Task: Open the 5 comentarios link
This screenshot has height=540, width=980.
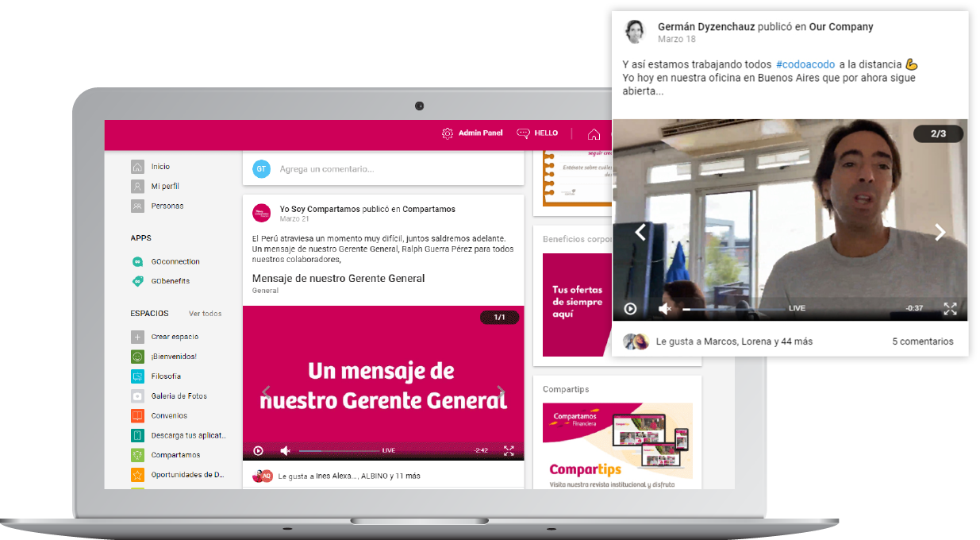Action: point(922,341)
